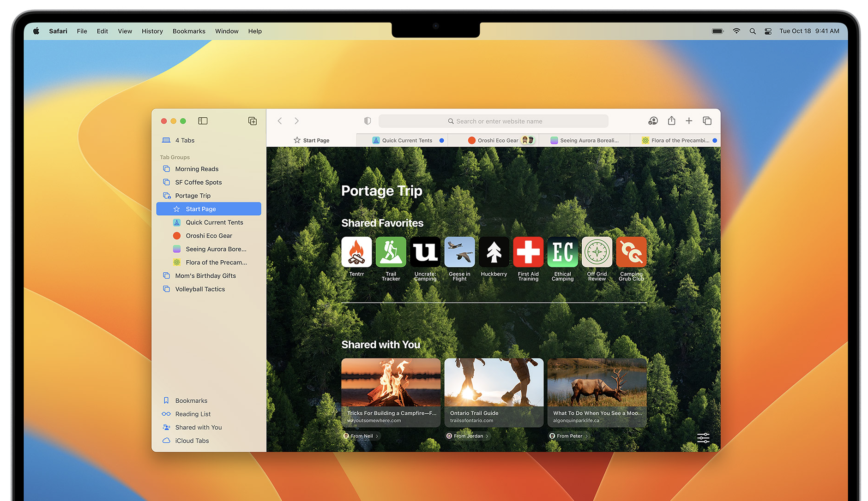Select the Start Page tab
Image resolution: width=868 pixels, height=501 pixels.
[311, 140]
